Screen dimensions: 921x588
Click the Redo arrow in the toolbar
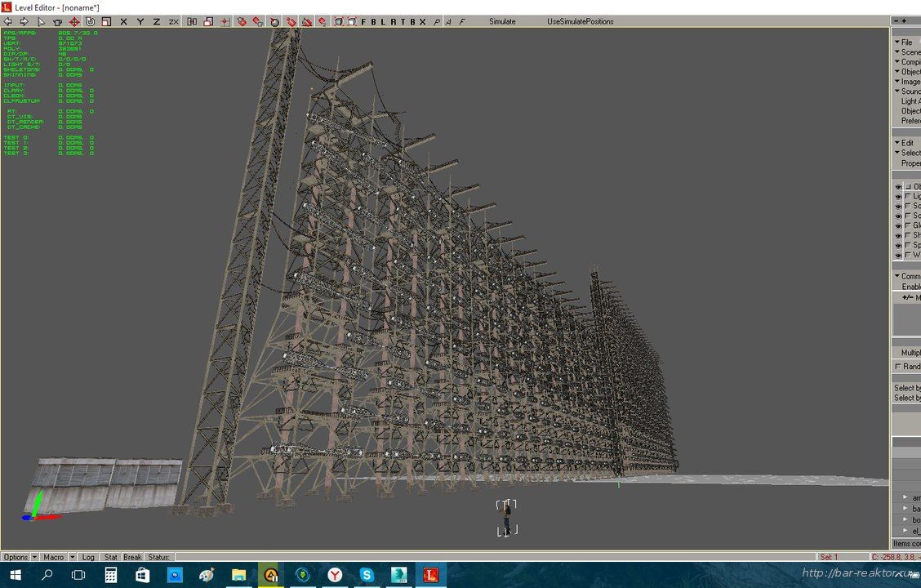pyautogui.click(x=24, y=21)
